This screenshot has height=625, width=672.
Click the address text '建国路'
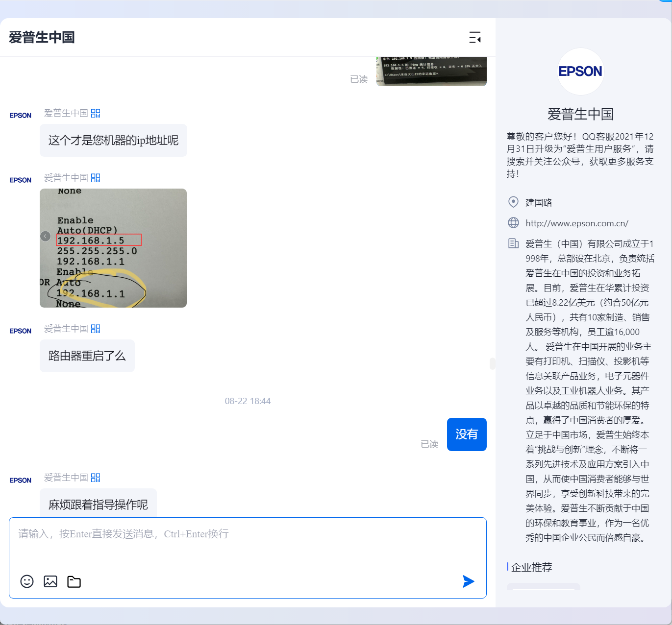click(x=539, y=202)
